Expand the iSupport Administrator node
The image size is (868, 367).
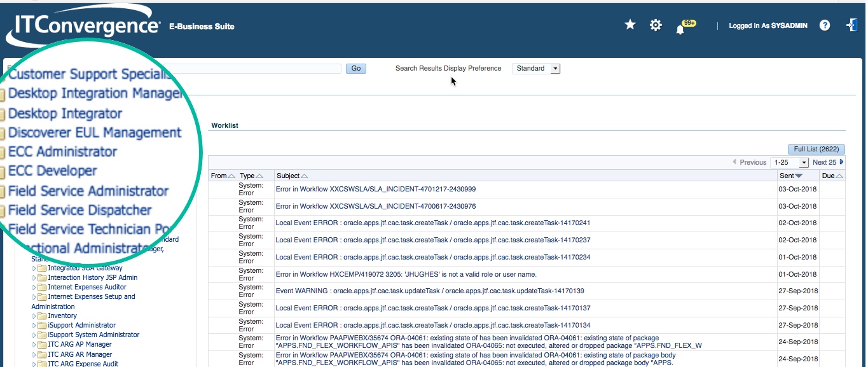[x=34, y=326]
